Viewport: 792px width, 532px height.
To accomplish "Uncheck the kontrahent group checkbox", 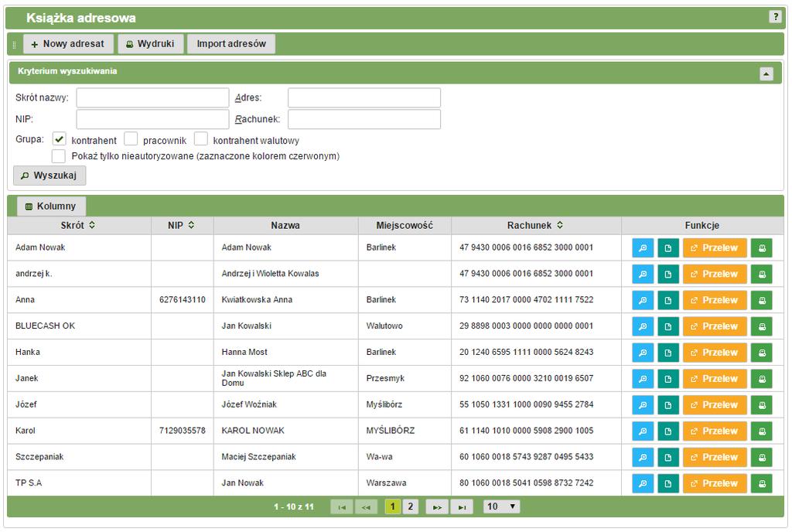I will 59,139.
